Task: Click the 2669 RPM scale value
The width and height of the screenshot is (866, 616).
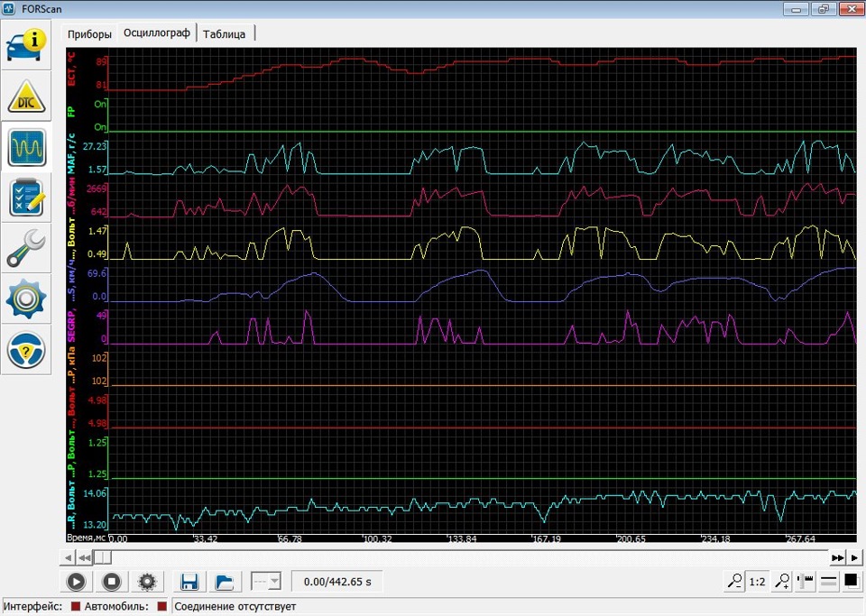Action: click(97, 188)
